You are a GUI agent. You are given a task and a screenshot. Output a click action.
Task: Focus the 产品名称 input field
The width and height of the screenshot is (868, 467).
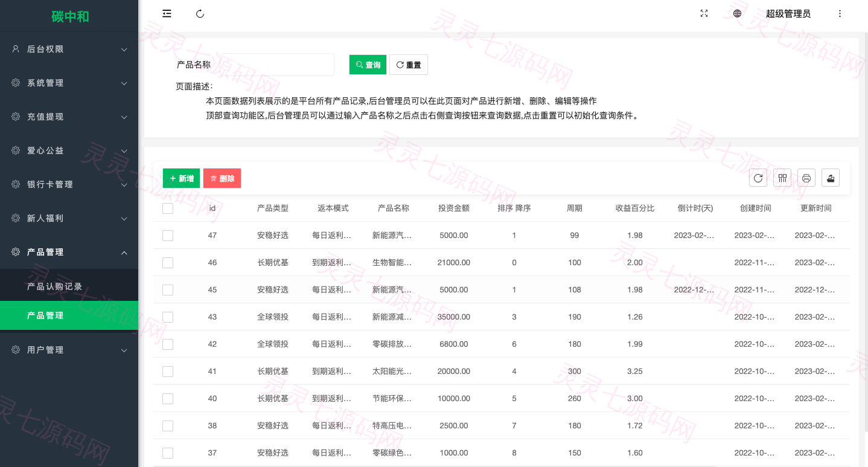276,65
